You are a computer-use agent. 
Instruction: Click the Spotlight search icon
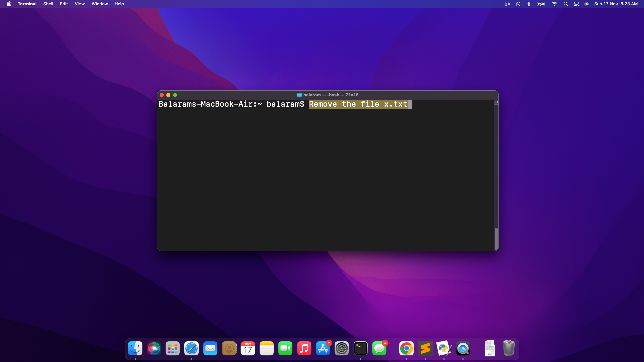point(566,4)
